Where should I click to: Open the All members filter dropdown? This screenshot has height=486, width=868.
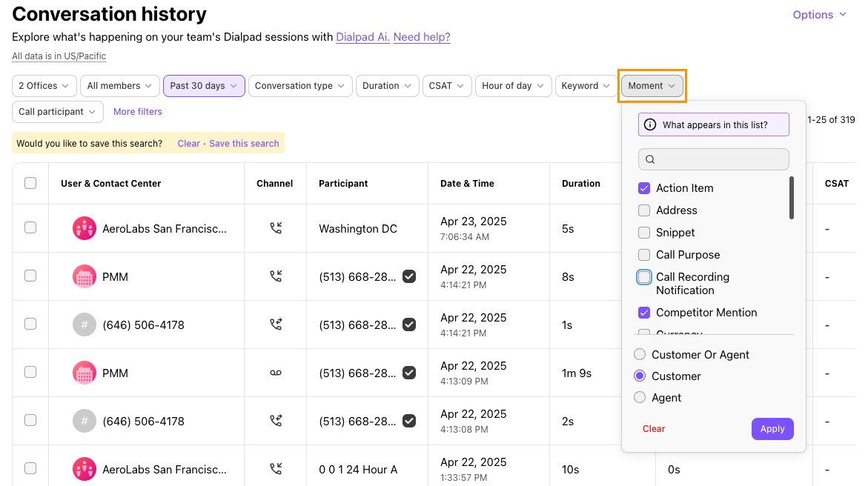(120, 86)
